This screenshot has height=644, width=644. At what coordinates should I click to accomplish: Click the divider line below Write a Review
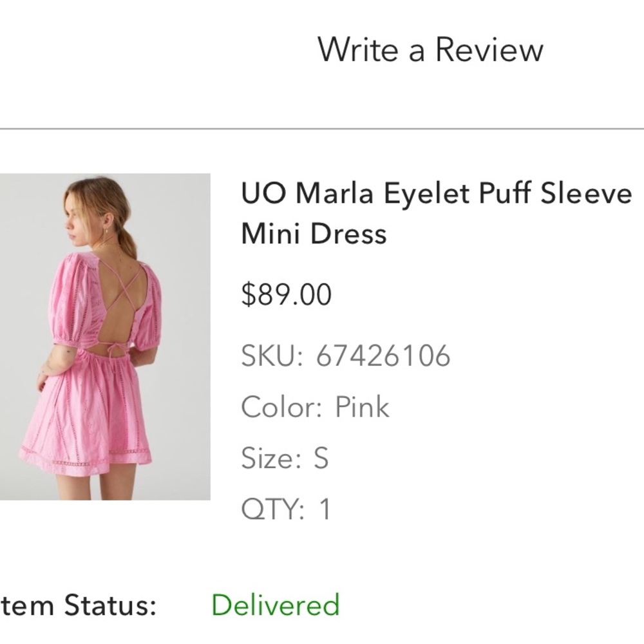(322, 127)
